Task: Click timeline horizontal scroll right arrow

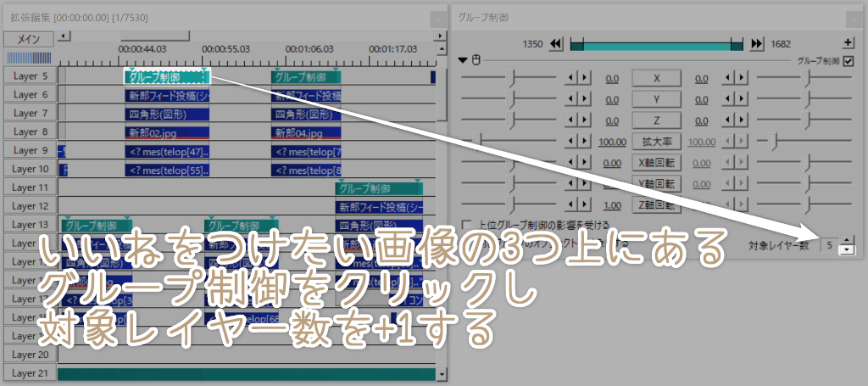Action: coord(441,36)
